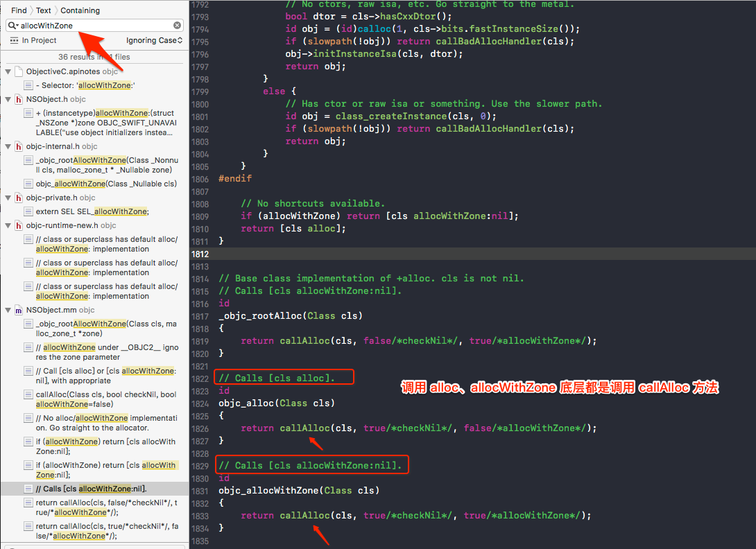Collapse the objc-runtime-new.h results group
This screenshot has width=756, height=549.
pyautogui.click(x=8, y=225)
